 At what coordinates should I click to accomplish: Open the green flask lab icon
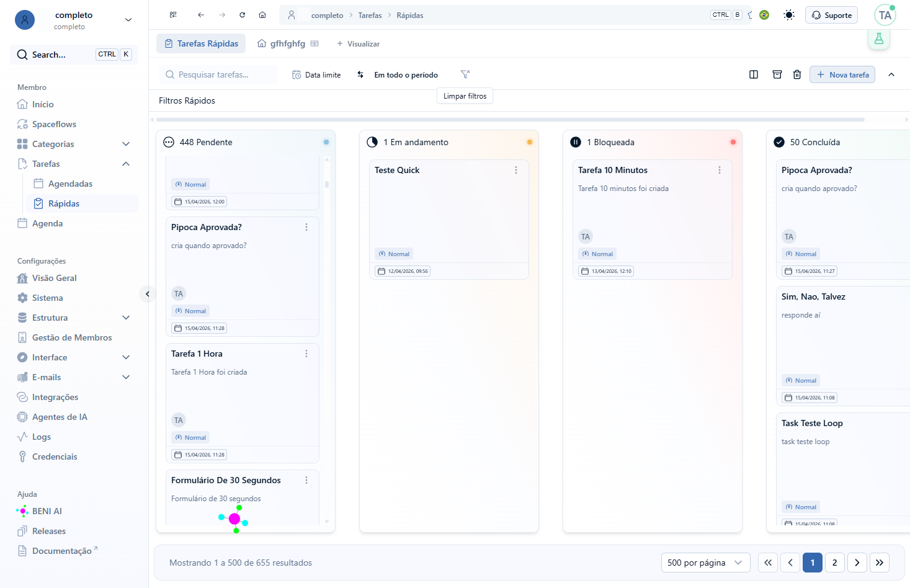(879, 39)
